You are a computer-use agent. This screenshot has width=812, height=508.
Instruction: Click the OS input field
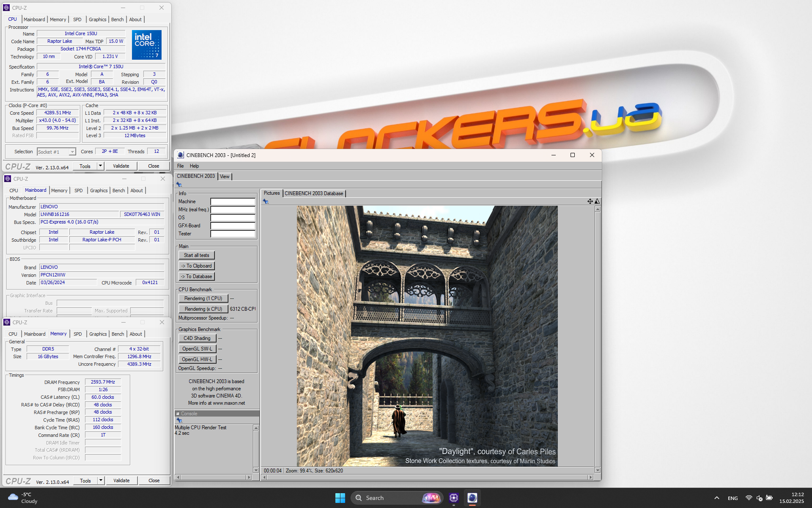233,218
